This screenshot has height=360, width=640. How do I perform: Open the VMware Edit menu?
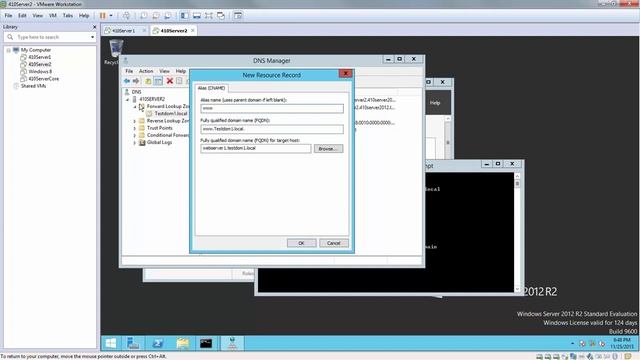coord(22,16)
